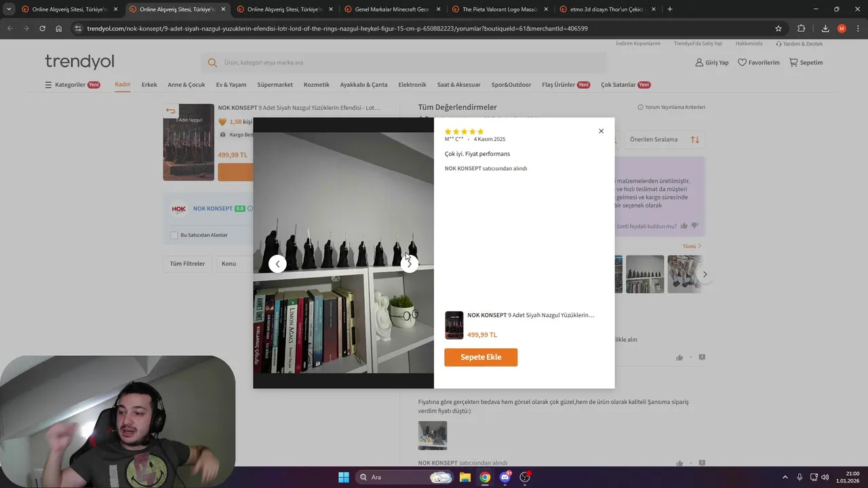
Task: Open Chrome from the taskbar
Action: point(485,477)
